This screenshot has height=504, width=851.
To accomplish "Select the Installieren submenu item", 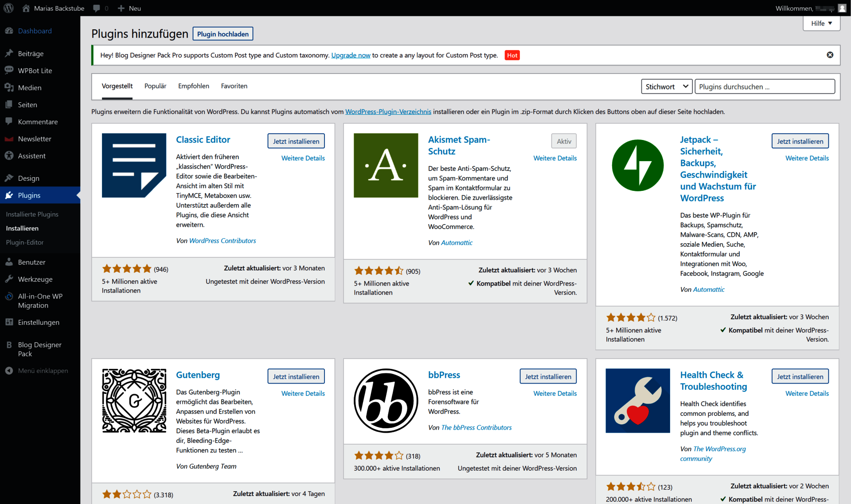I will [22, 228].
